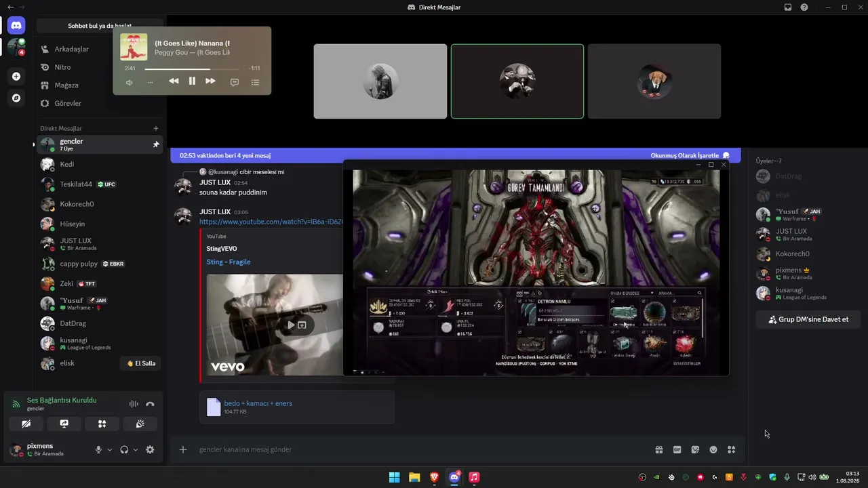Open more options in media player popup
Image resolution: width=868 pixels, height=488 pixels.
click(x=150, y=82)
